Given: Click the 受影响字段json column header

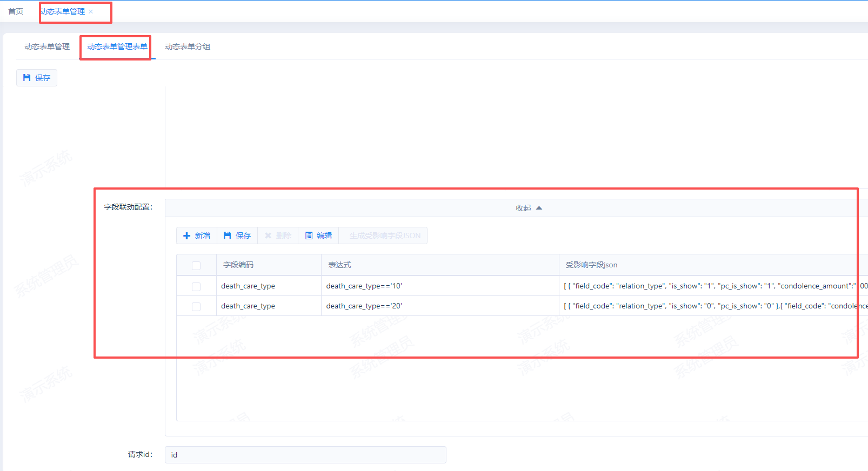Looking at the screenshot, I should (x=591, y=265).
